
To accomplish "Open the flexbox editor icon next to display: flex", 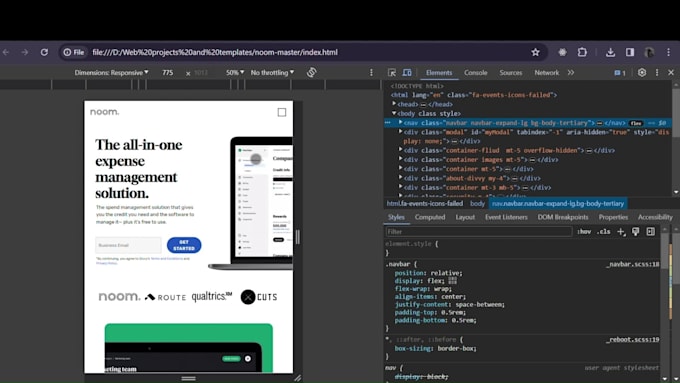I will pos(453,281).
